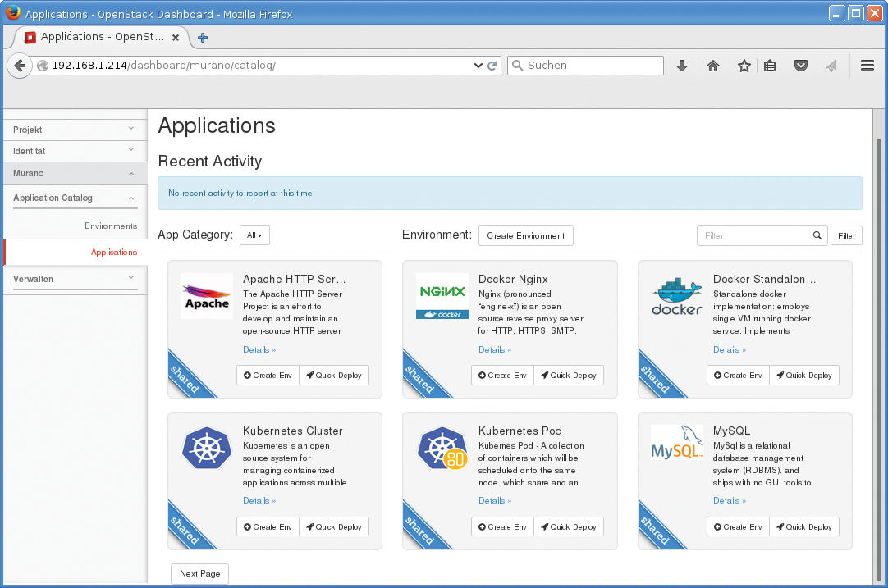Click the Create Environment button

(525, 235)
